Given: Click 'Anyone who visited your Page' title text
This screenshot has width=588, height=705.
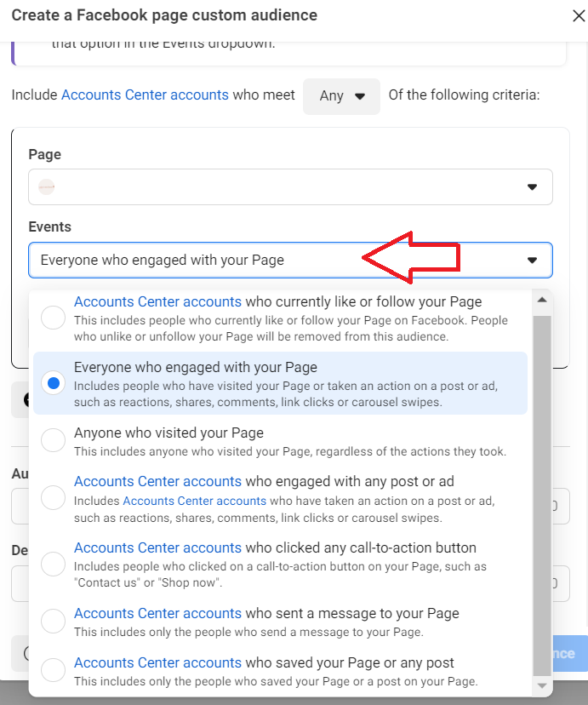Looking at the screenshot, I should [168, 433].
